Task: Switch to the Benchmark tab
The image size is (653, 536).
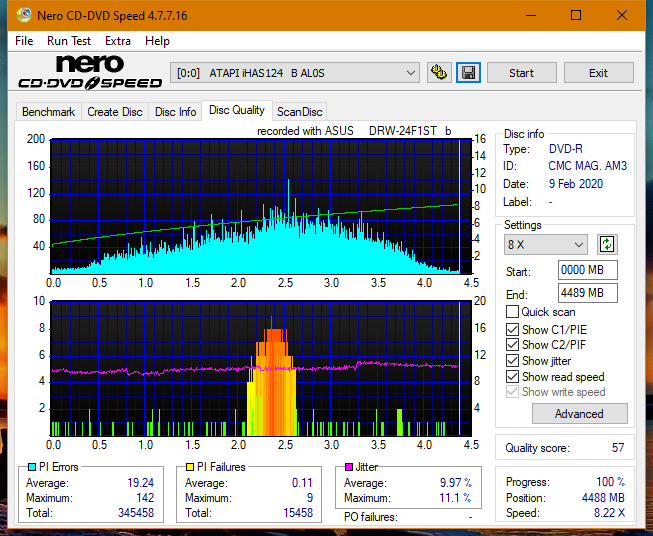Action: [49, 112]
